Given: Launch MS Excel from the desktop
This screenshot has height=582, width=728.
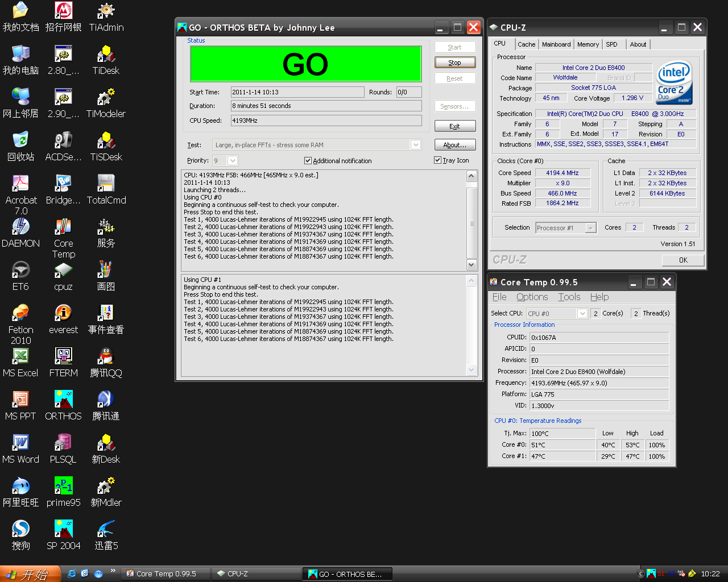Looking at the screenshot, I should (20, 362).
